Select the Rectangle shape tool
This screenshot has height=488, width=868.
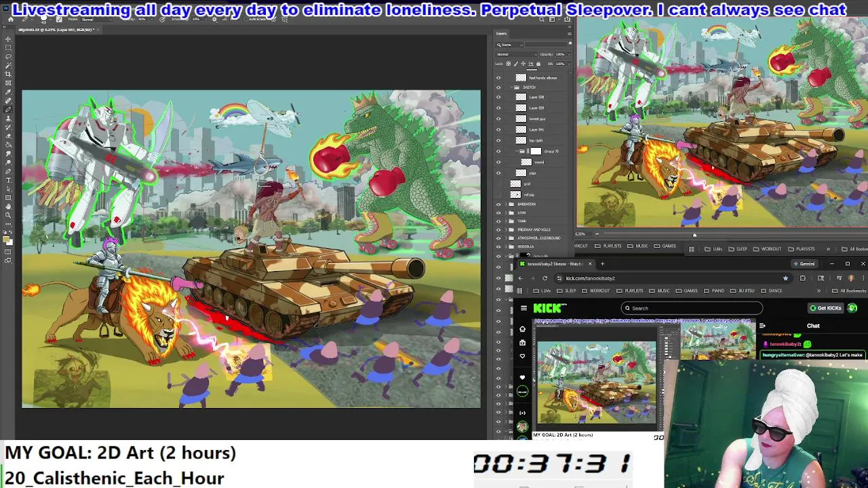pyautogui.click(x=8, y=197)
